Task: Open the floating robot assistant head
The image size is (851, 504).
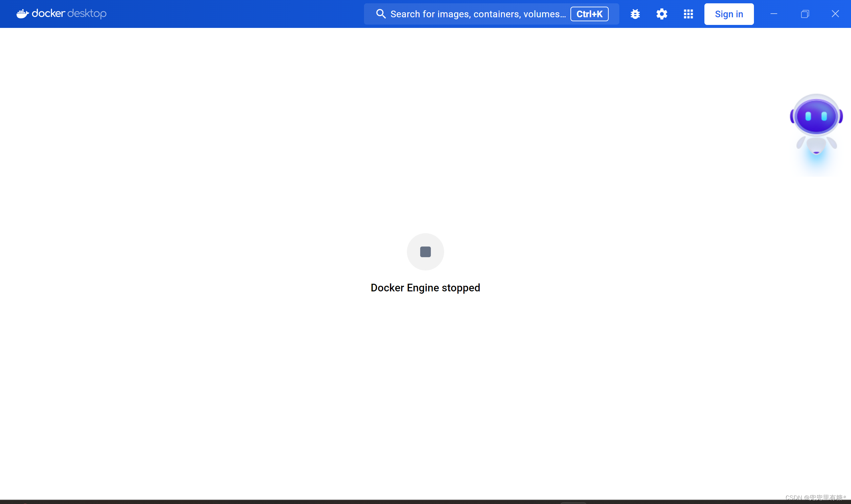Action: point(816,116)
